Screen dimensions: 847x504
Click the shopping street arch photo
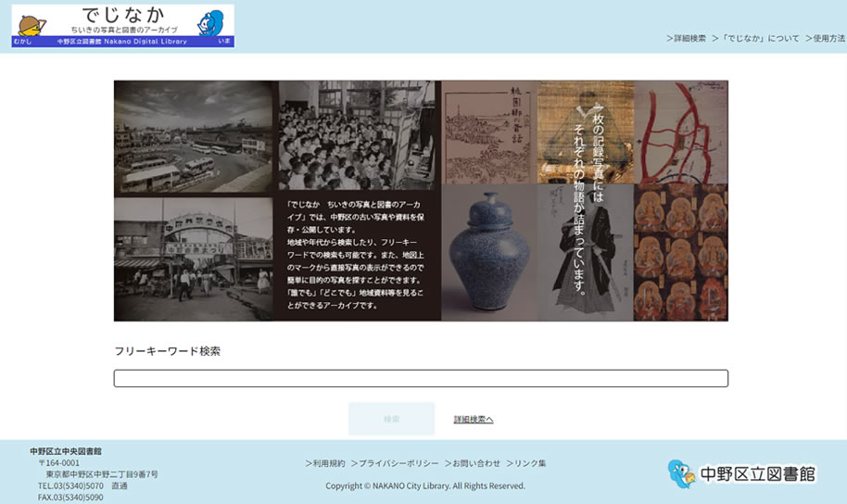pyautogui.click(x=194, y=259)
